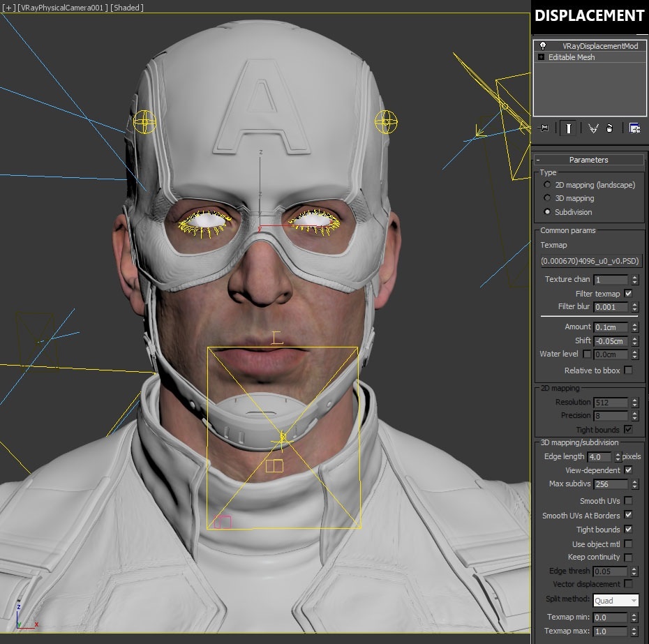
Task: Toggle Tight bounds under 2D mapping
Action: [628, 429]
